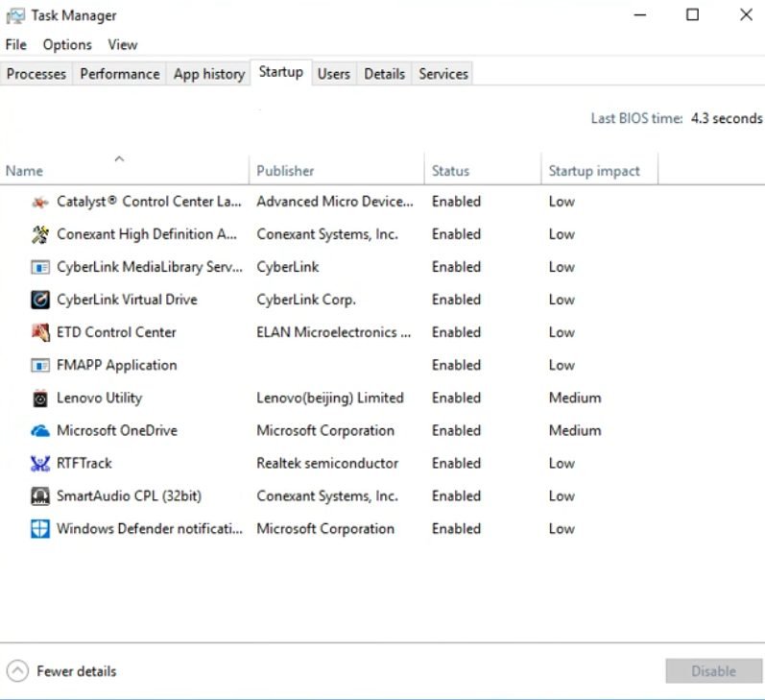Select the SmartAudio CPL (32bit) entry
765x700 pixels.
[130, 496]
